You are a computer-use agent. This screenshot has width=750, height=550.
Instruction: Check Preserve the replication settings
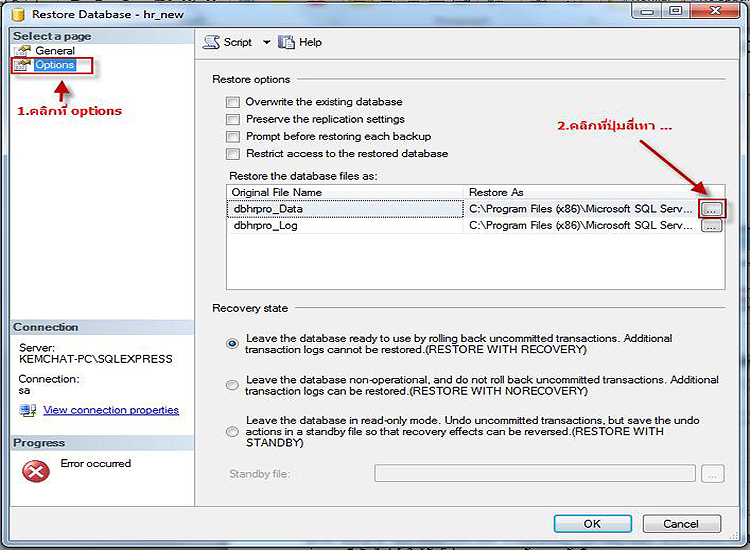[233, 119]
